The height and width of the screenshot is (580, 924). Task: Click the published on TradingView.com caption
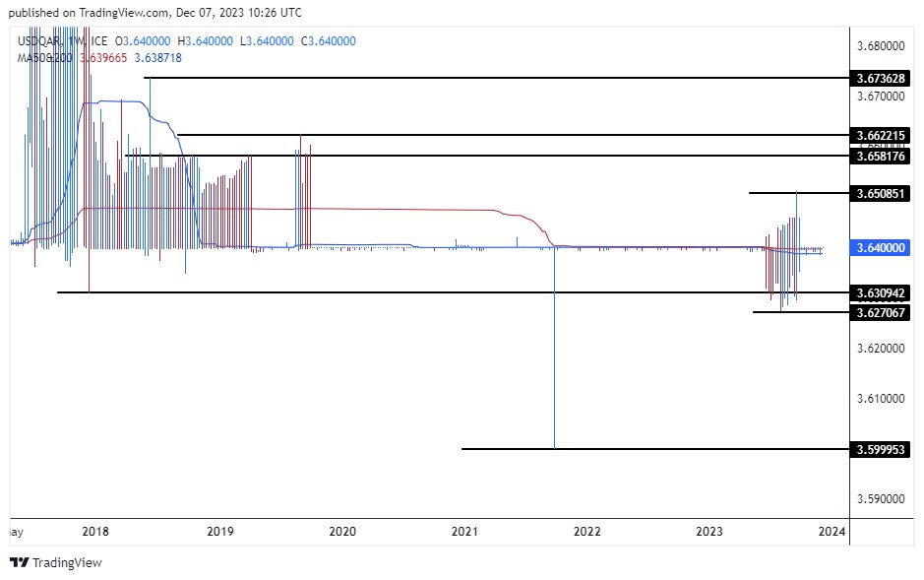(154, 13)
